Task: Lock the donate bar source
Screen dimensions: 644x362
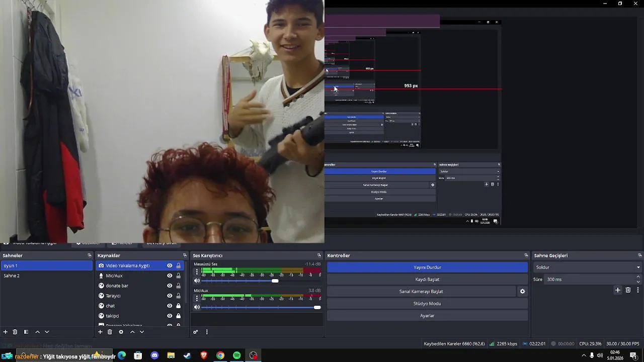Action: 178,286
